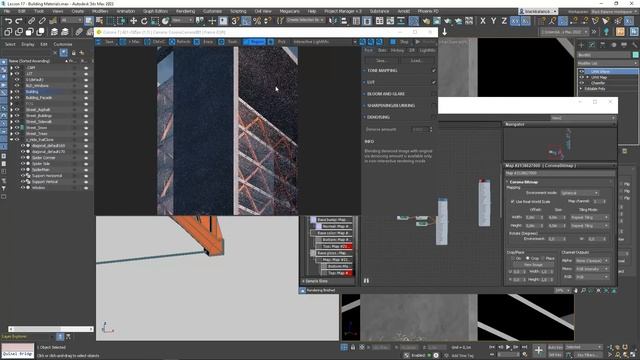
Task: Open the Environ mode dropdown
Action: tap(579, 193)
